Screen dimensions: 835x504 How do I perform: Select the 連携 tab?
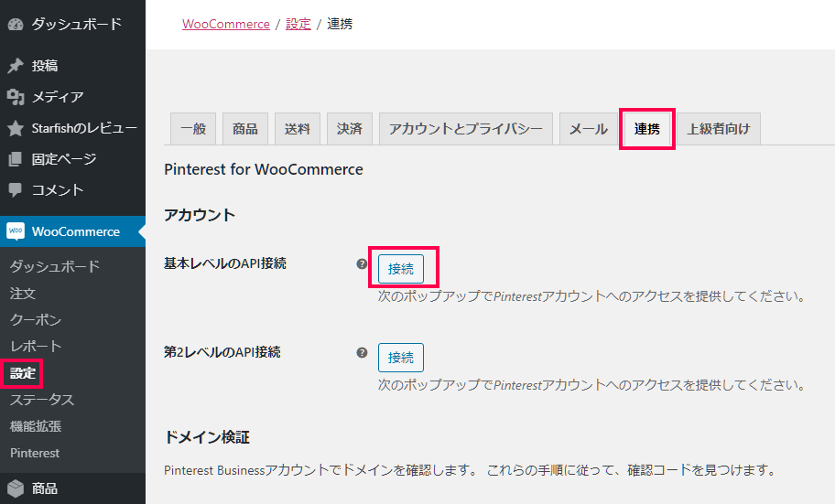click(x=647, y=128)
